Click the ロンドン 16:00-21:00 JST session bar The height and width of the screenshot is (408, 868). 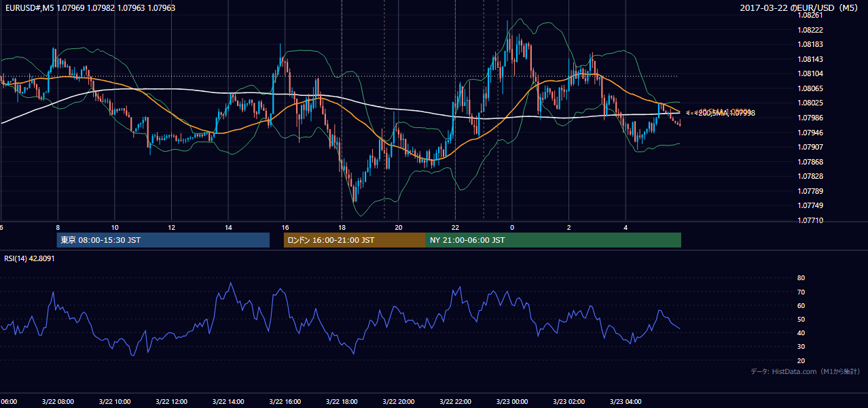[355, 240]
